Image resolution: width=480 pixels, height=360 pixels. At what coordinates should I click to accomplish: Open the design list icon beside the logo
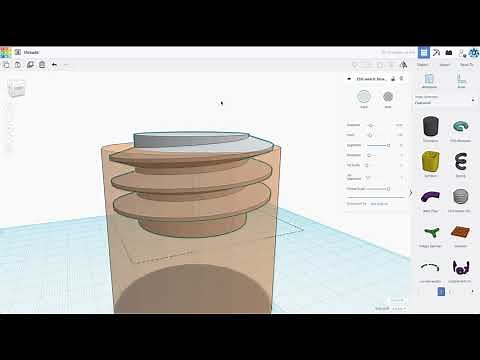click(18, 52)
